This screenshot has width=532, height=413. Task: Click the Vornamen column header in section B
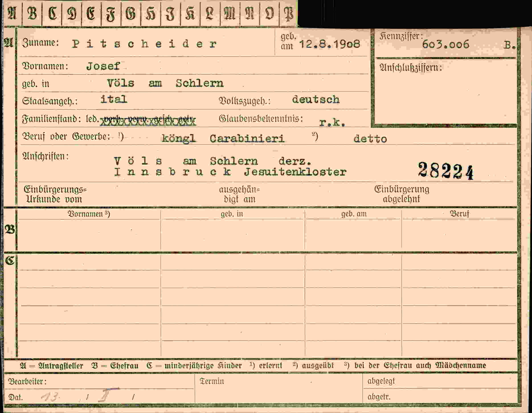click(89, 214)
